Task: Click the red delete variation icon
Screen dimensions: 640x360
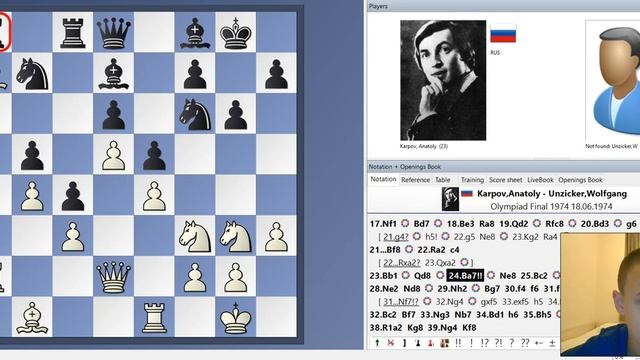Action: pos(391,343)
